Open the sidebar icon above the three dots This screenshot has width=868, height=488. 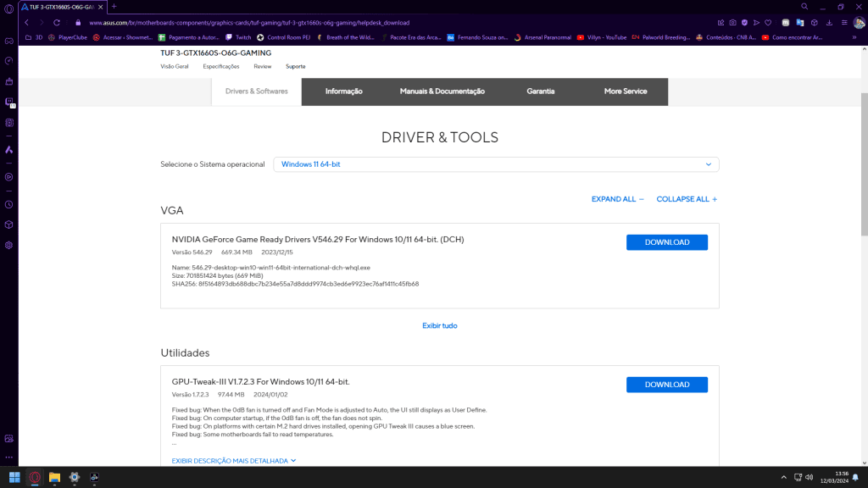pos(8,439)
